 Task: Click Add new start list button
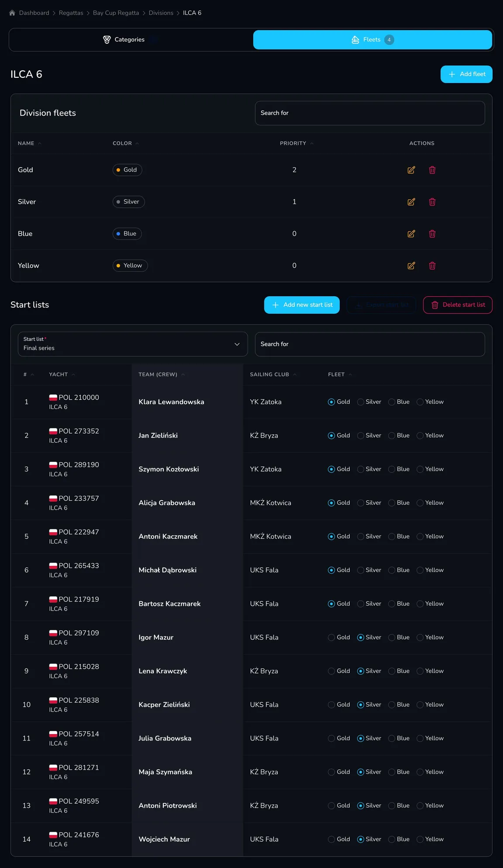(x=302, y=305)
